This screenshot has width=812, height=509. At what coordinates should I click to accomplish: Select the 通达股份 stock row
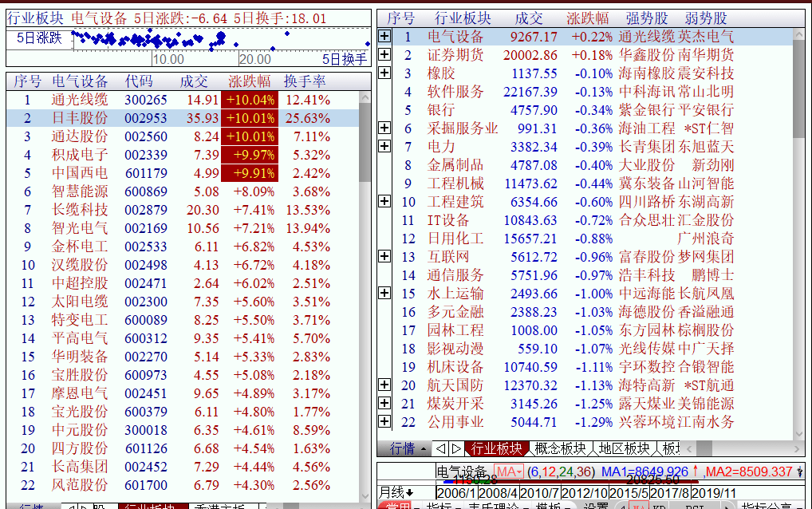point(183,136)
